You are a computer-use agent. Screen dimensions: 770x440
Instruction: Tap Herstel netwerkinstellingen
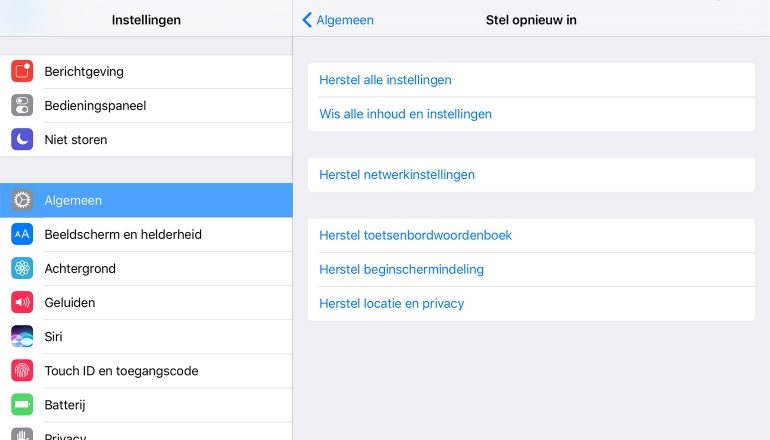click(x=397, y=174)
